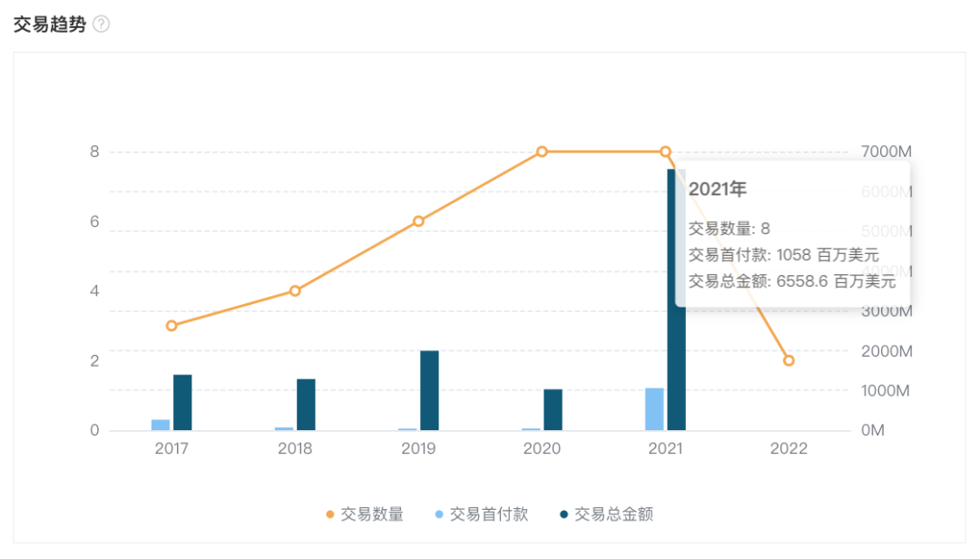Click the 2018 line data point
980x559 pixels.
click(295, 290)
